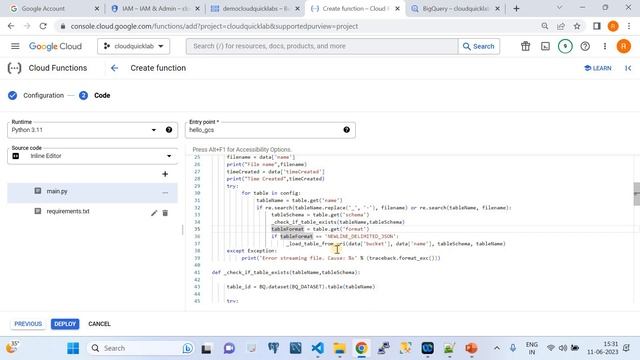Open the browser side panel

596,26
